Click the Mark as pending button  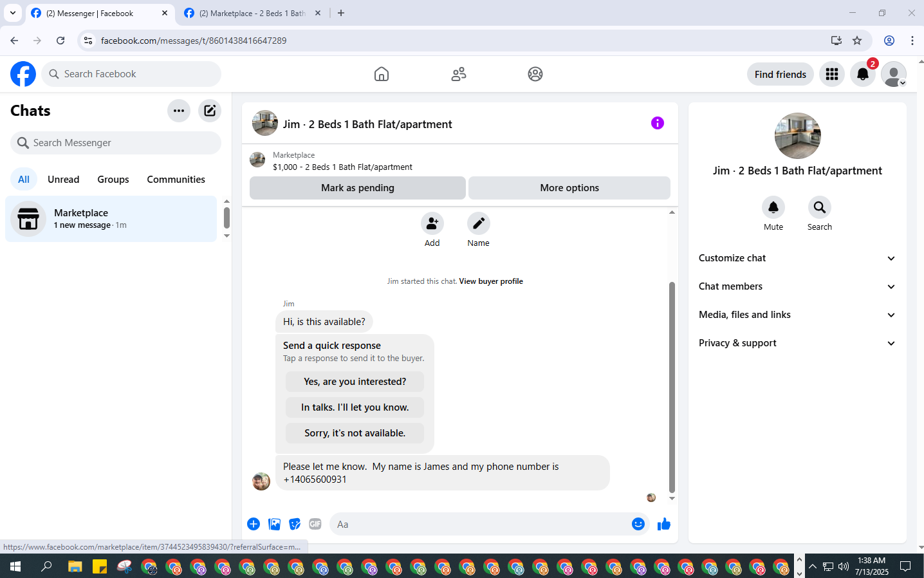[x=358, y=188]
